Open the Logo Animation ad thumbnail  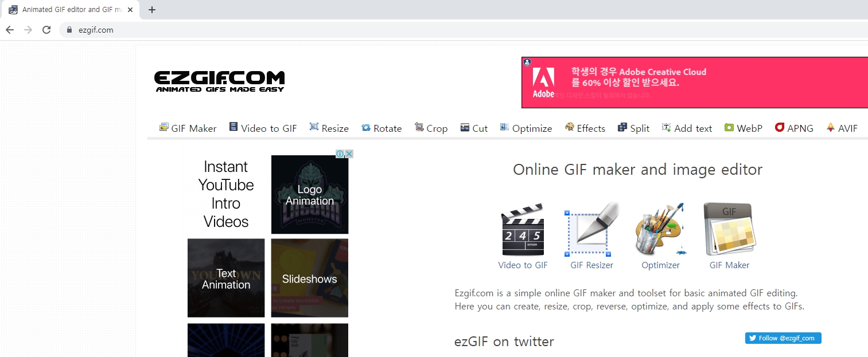(x=310, y=194)
